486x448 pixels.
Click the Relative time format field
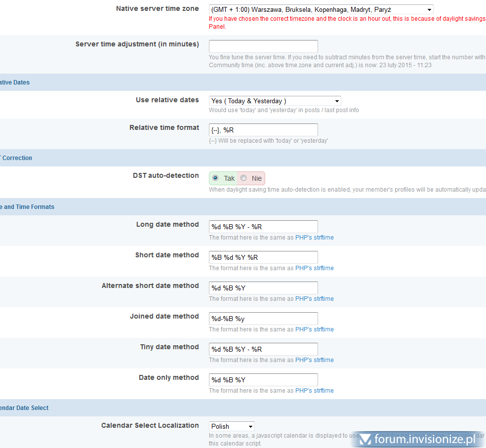pyautogui.click(x=263, y=130)
